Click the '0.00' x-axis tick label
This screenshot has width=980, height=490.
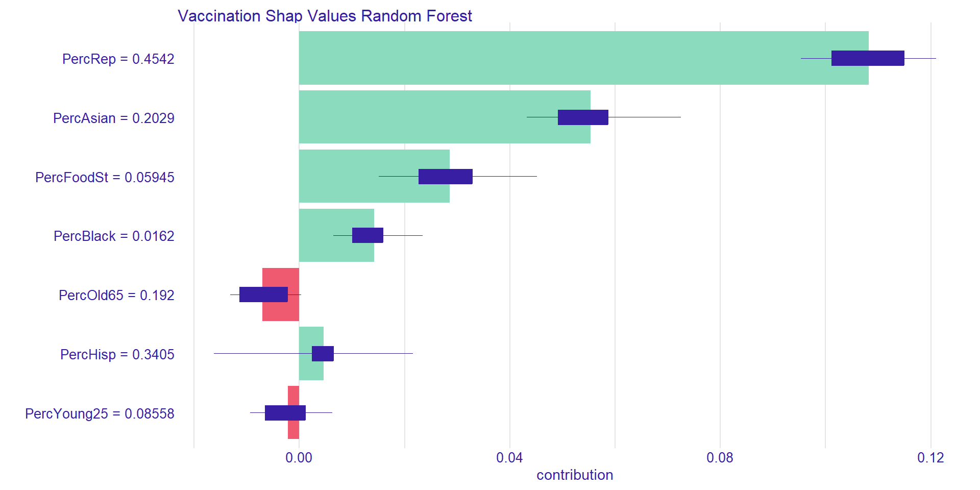[x=299, y=458]
